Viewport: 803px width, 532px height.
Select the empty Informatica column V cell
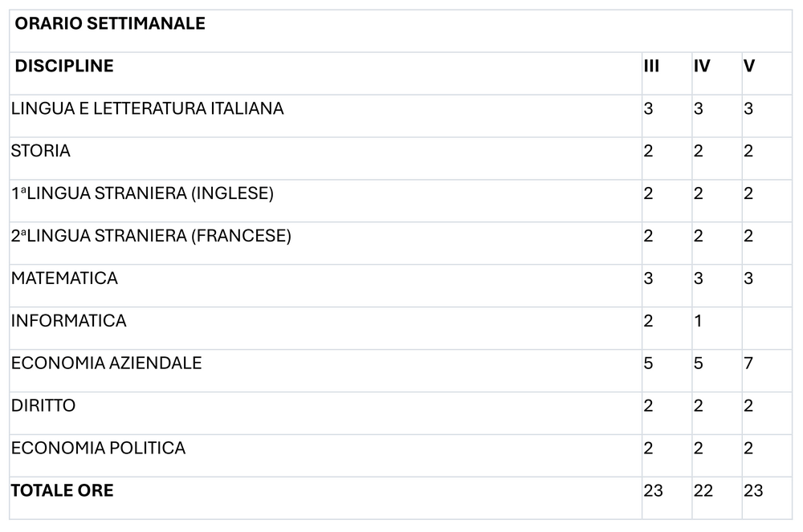pos(767,328)
